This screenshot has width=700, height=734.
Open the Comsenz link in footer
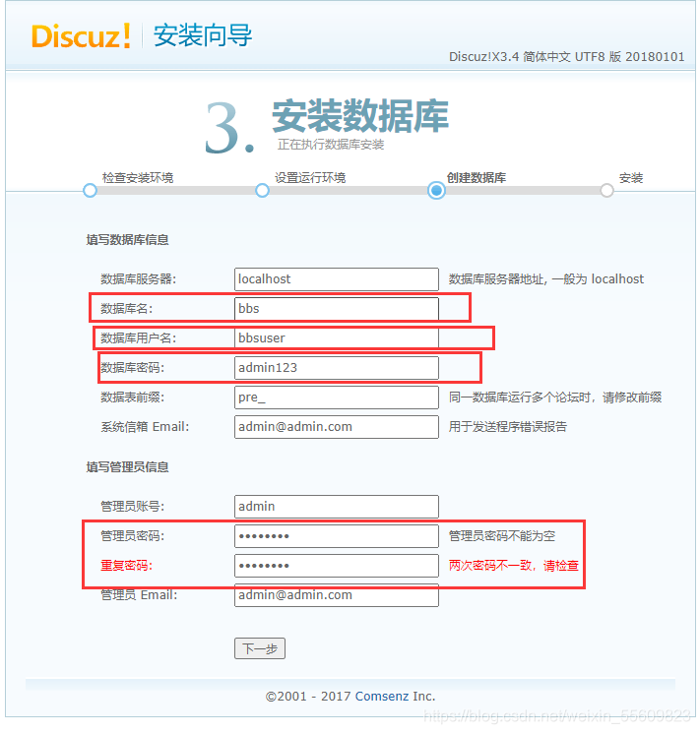pos(382,696)
